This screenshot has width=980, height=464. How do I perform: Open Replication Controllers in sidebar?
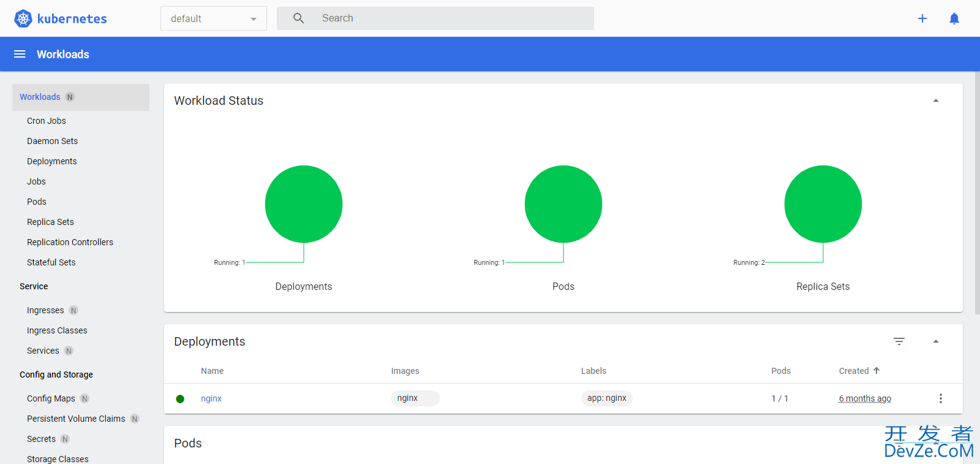pyautogui.click(x=70, y=242)
